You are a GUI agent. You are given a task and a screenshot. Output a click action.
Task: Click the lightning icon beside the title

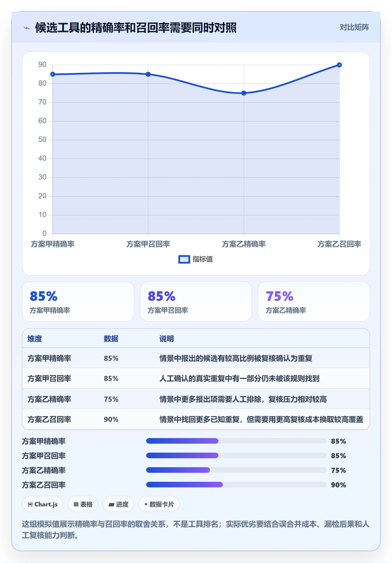[27, 28]
